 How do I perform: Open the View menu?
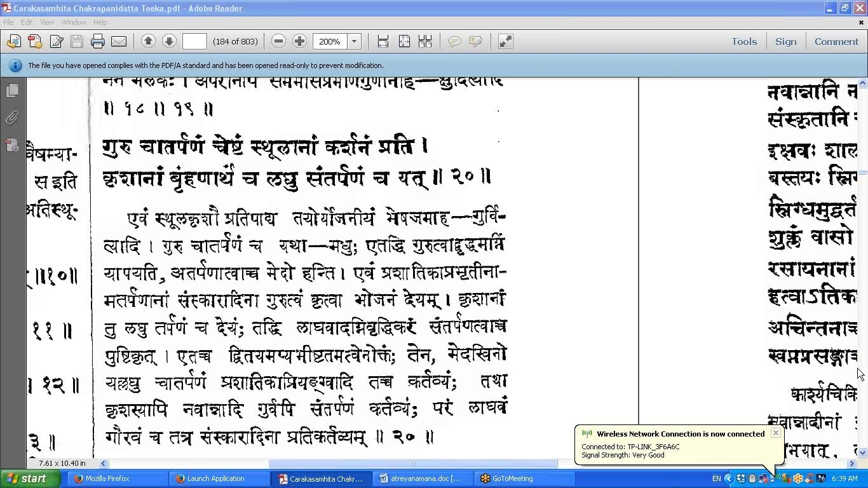pyautogui.click(x=47, y=22)
